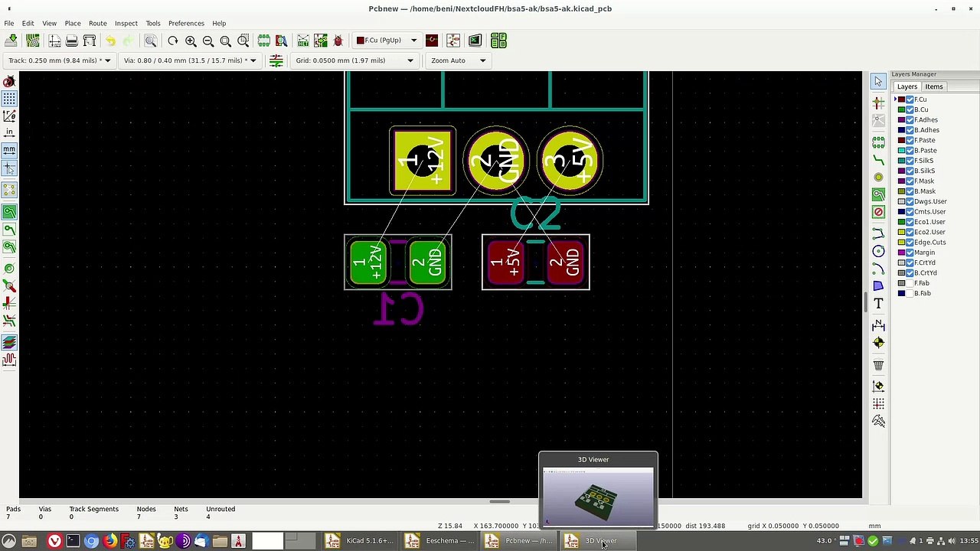Enable B.Fab layer visibility checkbox
Screen dimensions: 980x551
(910, 293)
